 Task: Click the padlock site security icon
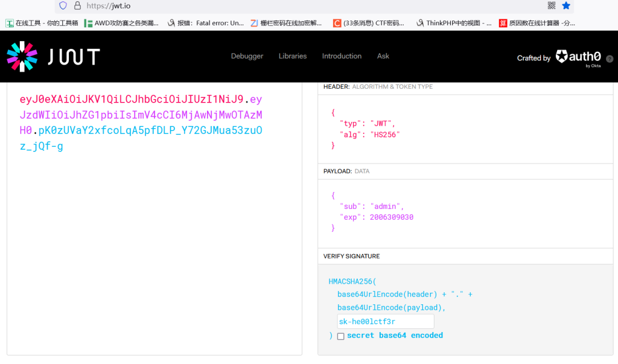coord(77,5)
